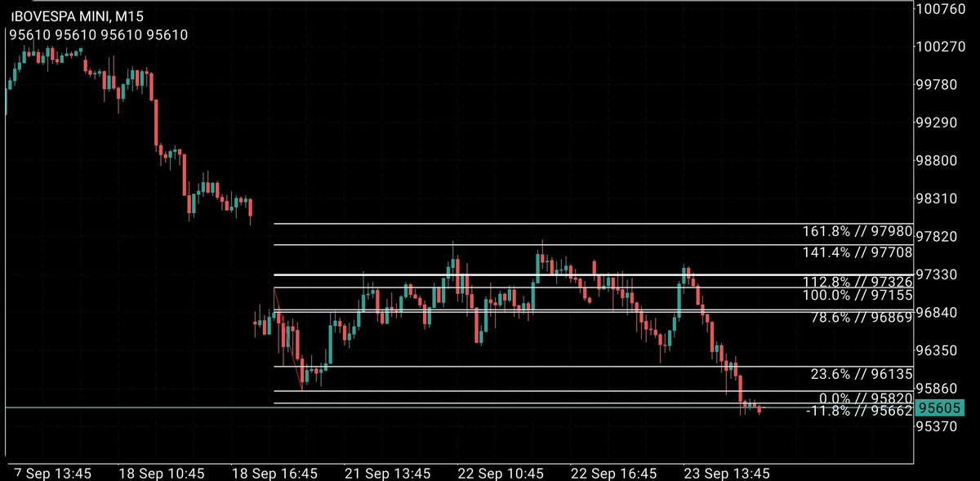Click the 100.0% // 97155 Fibonacci label
The image size is (980, 481).
click(859, 295)
